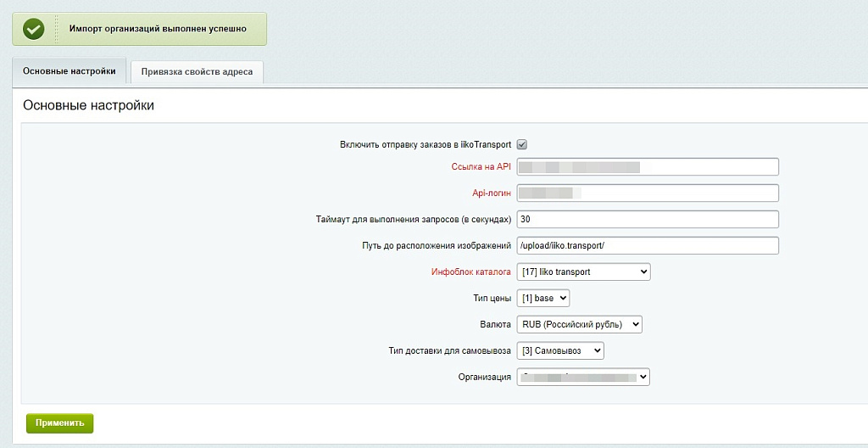Expand the Тип доставки для самовывоза dropdown
868x448 pixels.
coord(559,350)
